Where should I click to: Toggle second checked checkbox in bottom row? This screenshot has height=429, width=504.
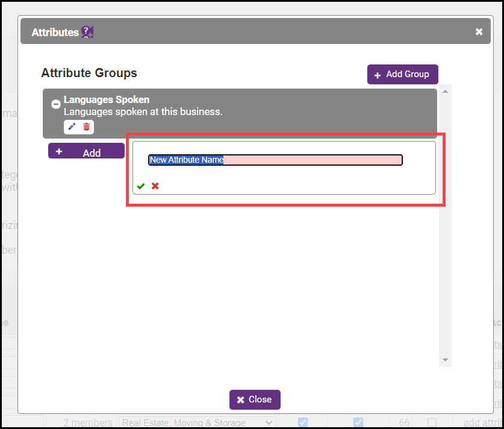(x=358, y=422)
